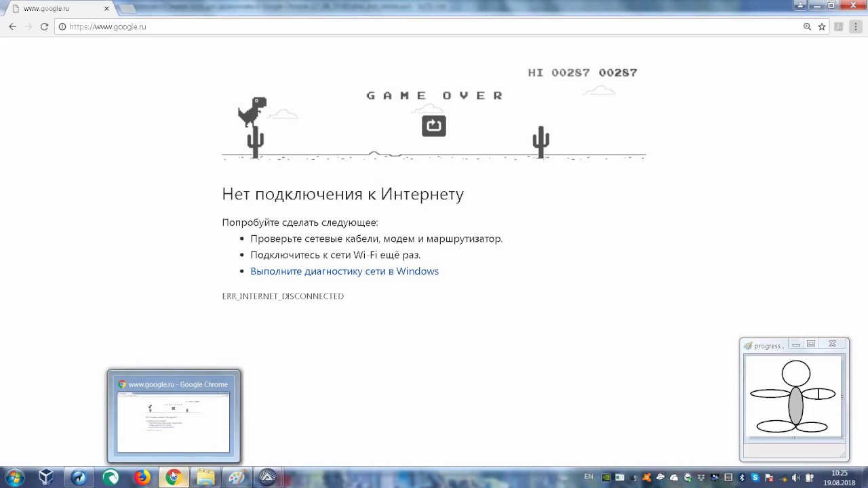Click the browser back arrow

point(12,26)
